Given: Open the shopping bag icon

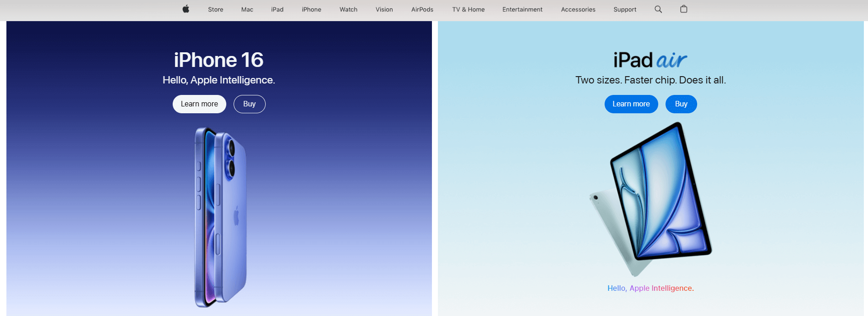Looking at the screenshot, I should tap(684, 9).
